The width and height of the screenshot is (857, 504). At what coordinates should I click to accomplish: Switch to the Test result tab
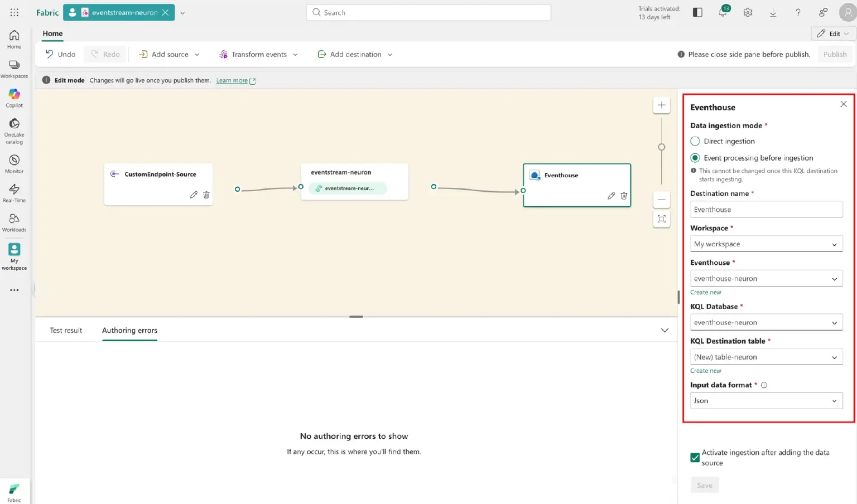coord(66,331)
